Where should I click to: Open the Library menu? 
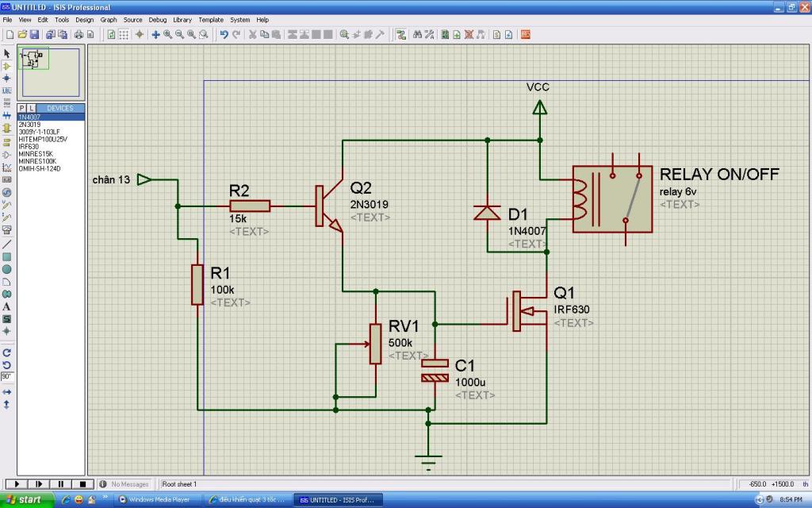pyautogui.click(x=182, y=20)
